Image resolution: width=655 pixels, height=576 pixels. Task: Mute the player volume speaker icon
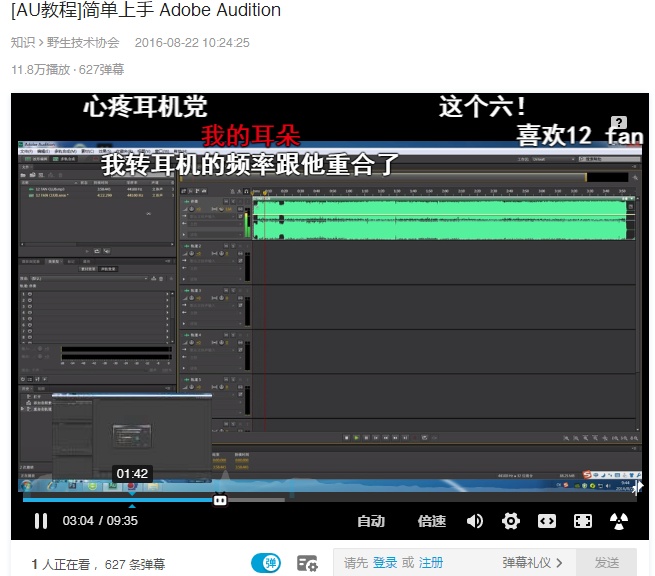[x=475, y=521]
